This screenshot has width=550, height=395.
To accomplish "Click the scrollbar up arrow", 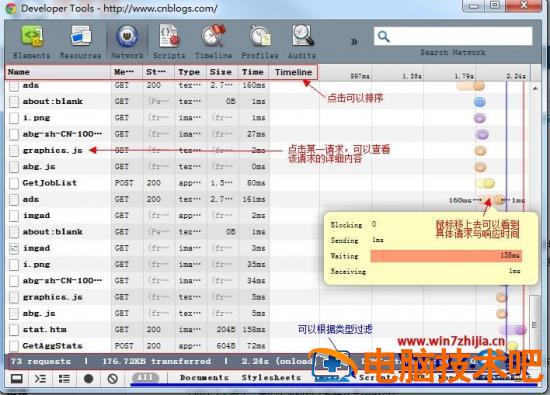I will [x=535, y=88].
